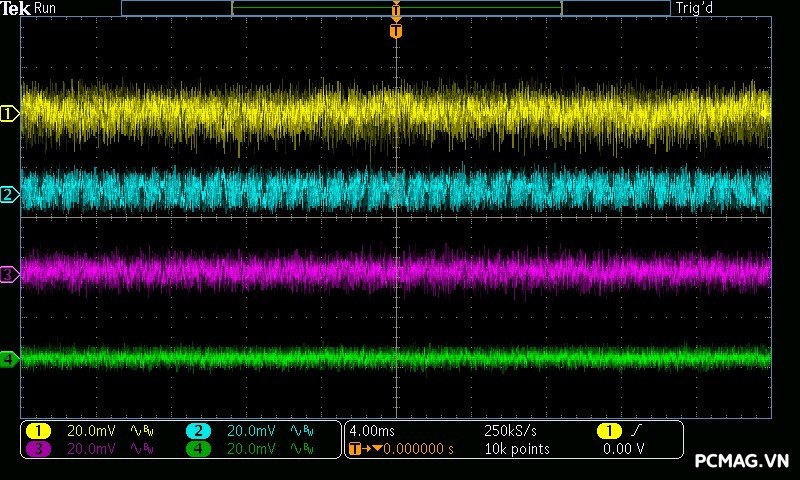Click channel 1 bandwidth limit coupling icon
The image size is (800, 480).
click(x=142, y=431)
